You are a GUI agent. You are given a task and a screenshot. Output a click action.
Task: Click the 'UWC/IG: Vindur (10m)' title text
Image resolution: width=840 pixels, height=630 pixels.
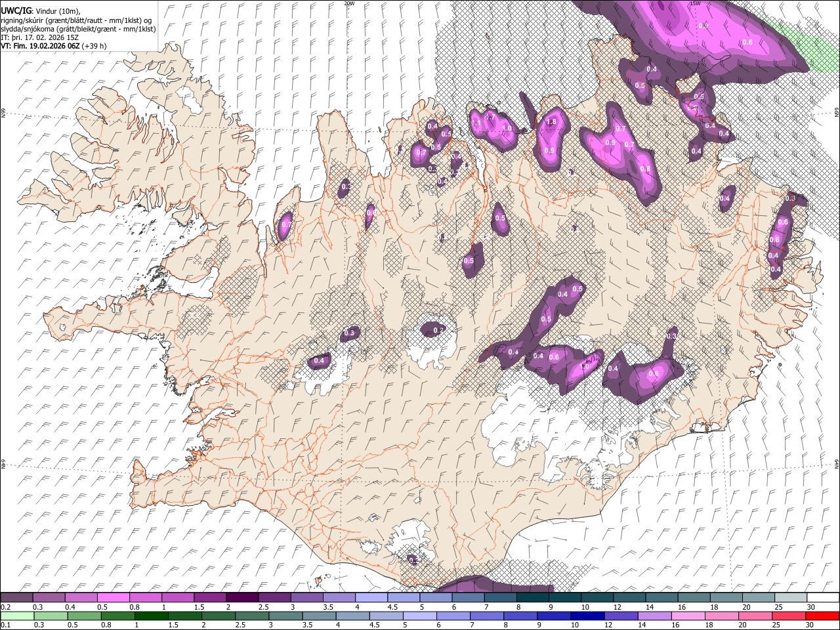(x=41, y=11)
